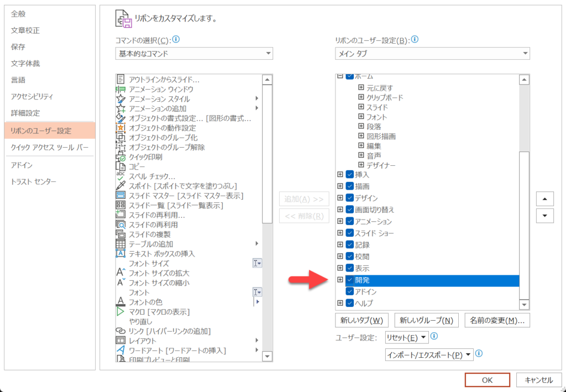
Task: Switch to the 文章校正 category
Action: (25, 30)
